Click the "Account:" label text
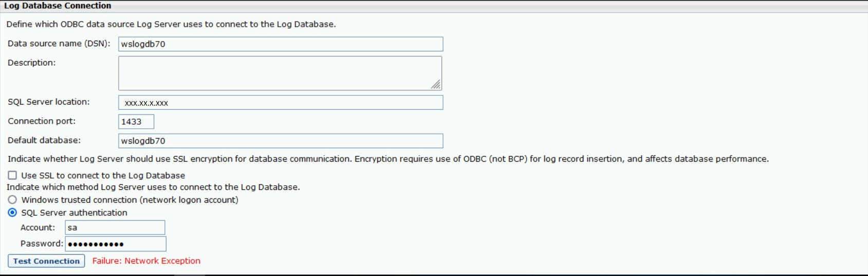This screenshot has width=868, height=276. (38, 227)
